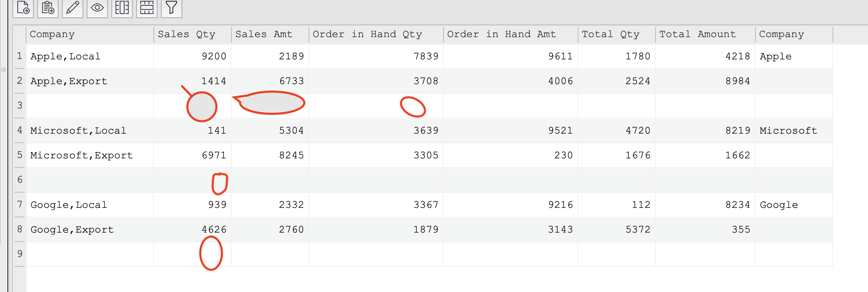Click the first Company column header
Image resolution: width=868 pixels, height=292 pixels.
coord(90,35)
